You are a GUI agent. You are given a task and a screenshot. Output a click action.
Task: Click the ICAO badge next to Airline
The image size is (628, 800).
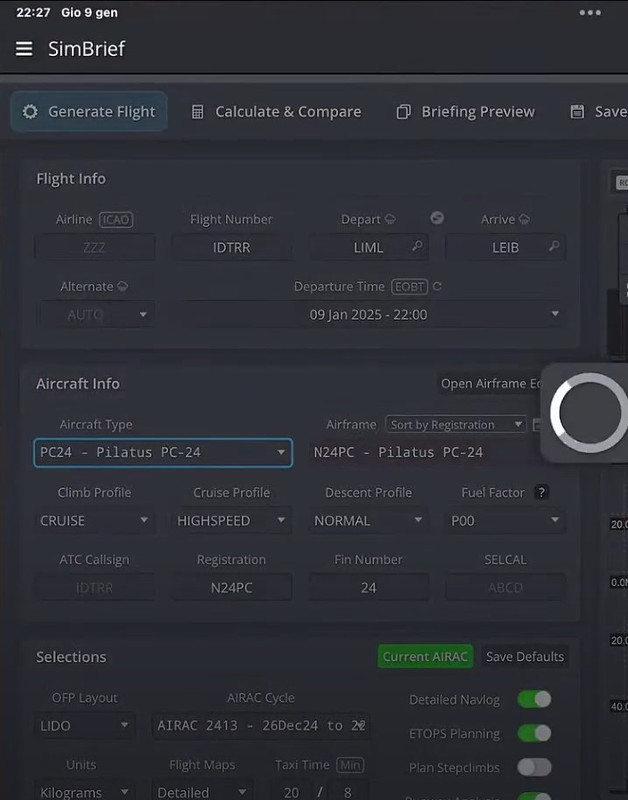point(116,219)
